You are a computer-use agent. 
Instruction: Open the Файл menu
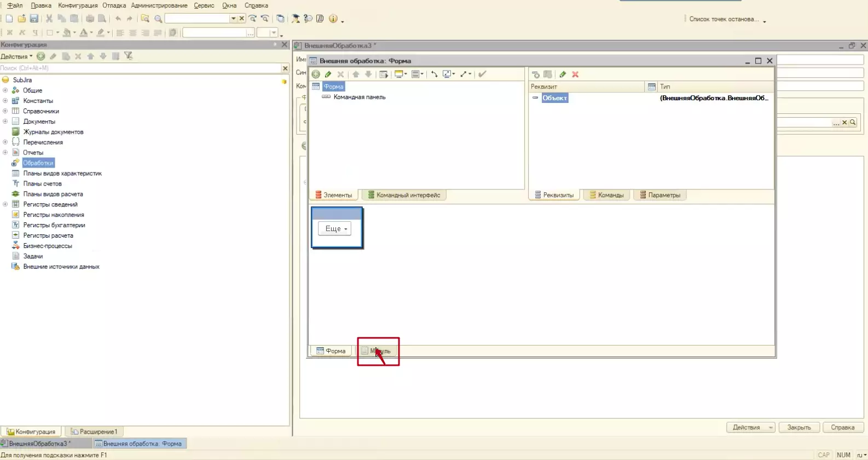(15, 5)
